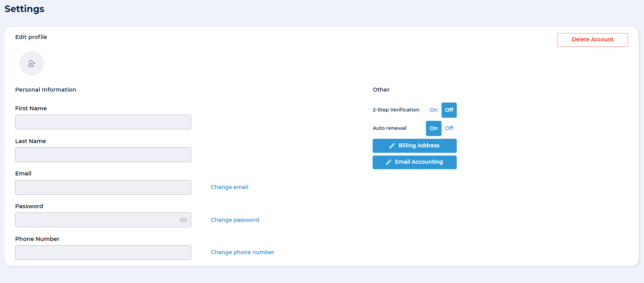Image resolution: width=644 pixels, height=283 pixels.
Task: Focus the First Name input field
Action: point(103,122)
